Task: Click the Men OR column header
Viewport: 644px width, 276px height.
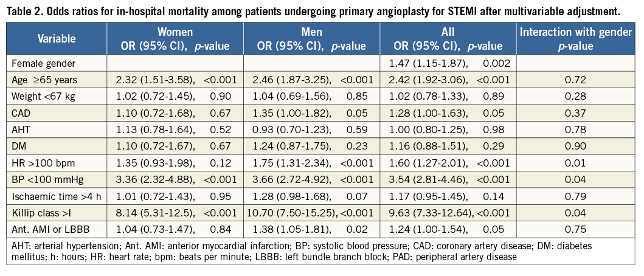Action: pos(311,39)
